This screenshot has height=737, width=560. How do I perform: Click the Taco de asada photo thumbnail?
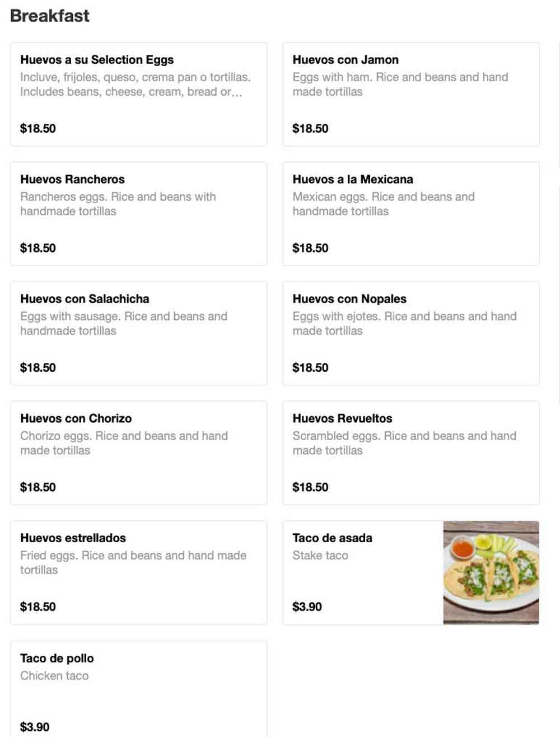pyautogui.click(x=491, y=572)
